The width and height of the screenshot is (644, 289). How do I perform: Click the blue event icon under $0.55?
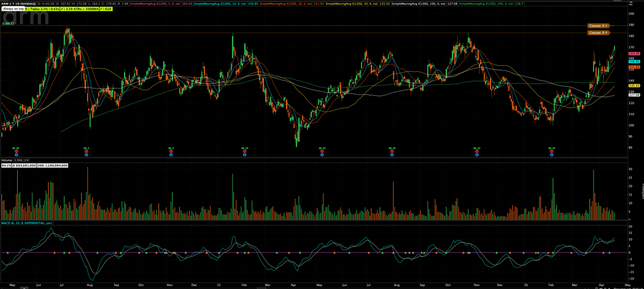coord(322,155)
